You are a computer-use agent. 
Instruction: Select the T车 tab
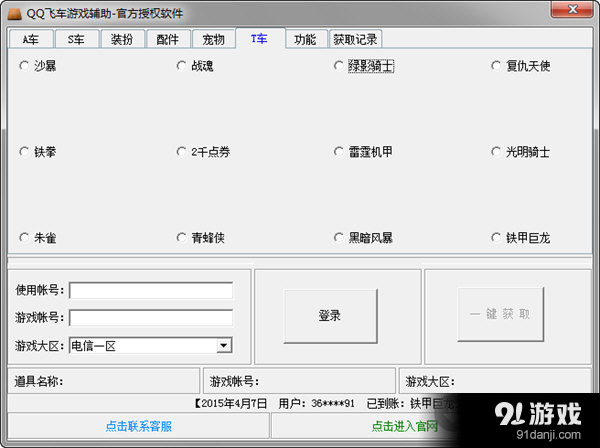[x=260, y=38]
